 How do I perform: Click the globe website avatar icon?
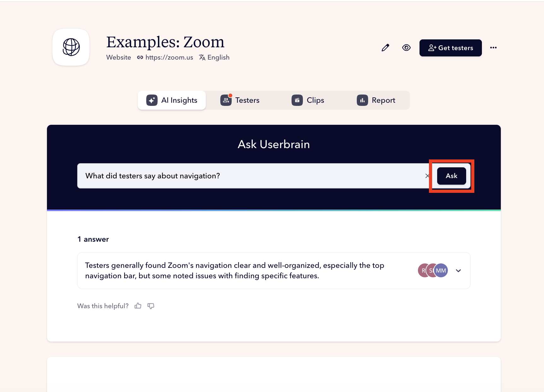pos(71,47)
